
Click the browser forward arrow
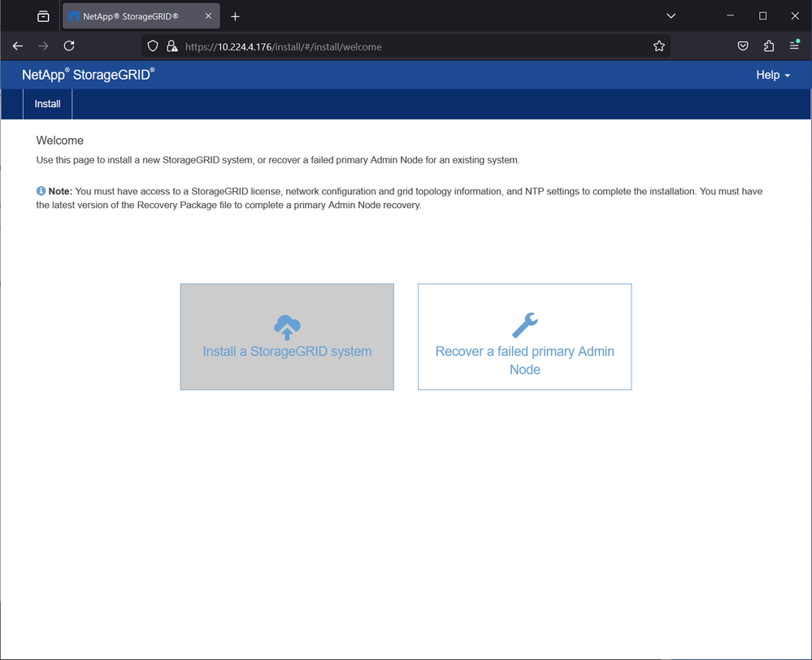(43, 46)
